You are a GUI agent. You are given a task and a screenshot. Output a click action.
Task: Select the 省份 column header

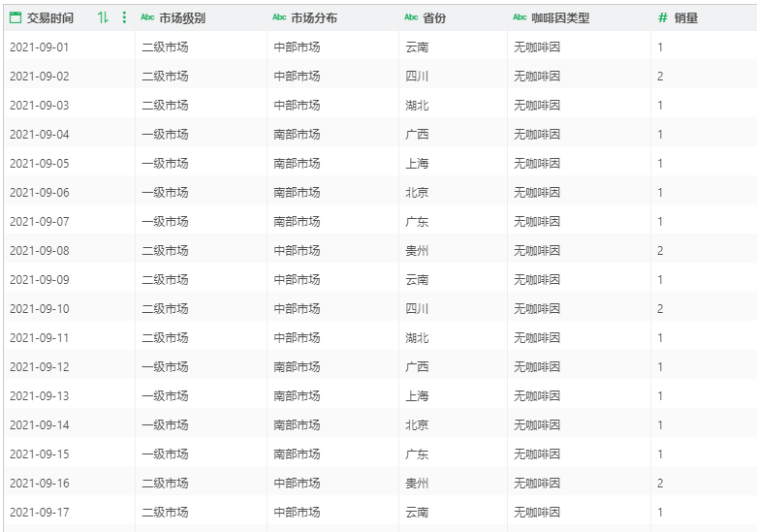point(434,17)
